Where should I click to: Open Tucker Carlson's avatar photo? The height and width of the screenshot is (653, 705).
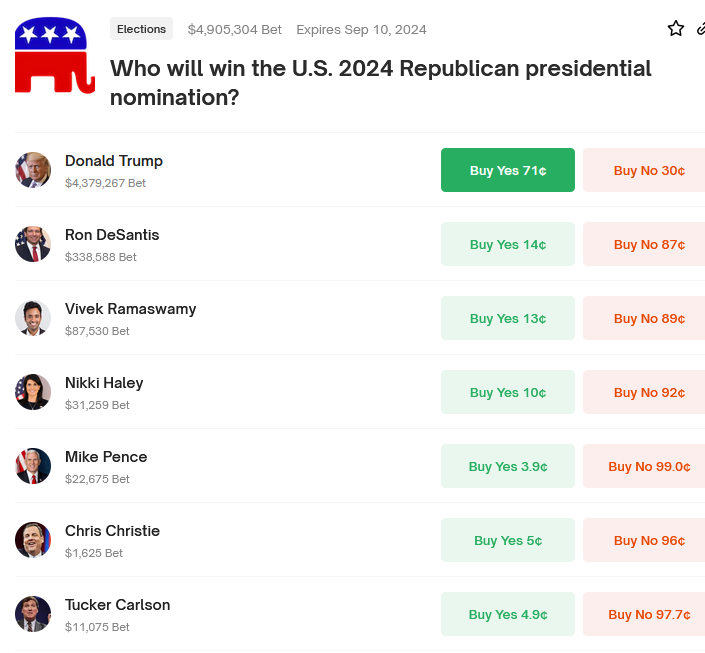click(33, 614)
